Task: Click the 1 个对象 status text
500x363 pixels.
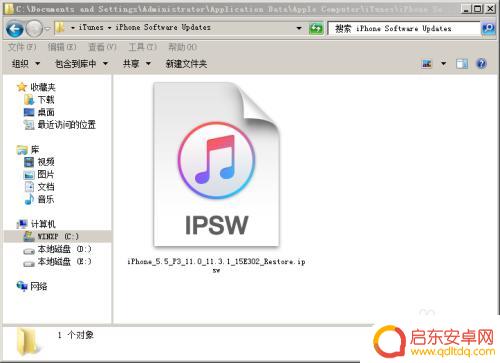Action: [76, 335]
